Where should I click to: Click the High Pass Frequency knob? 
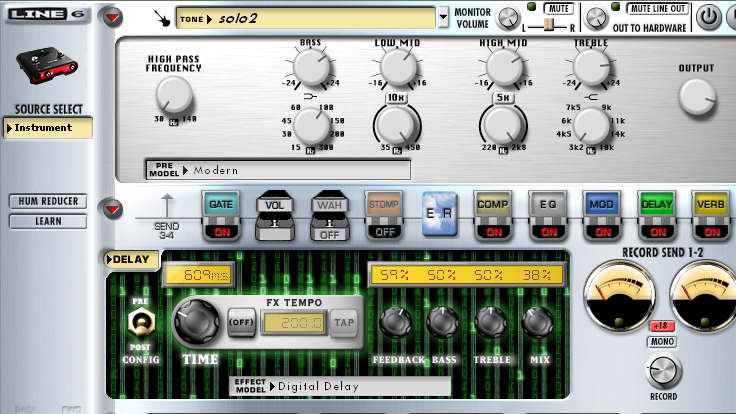(174, 95)
